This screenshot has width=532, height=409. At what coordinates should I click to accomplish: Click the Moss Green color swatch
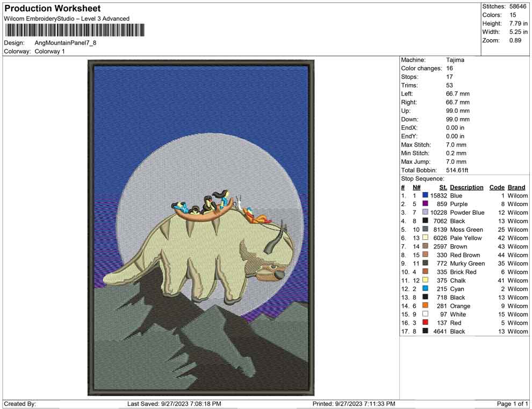pos(425,229)
